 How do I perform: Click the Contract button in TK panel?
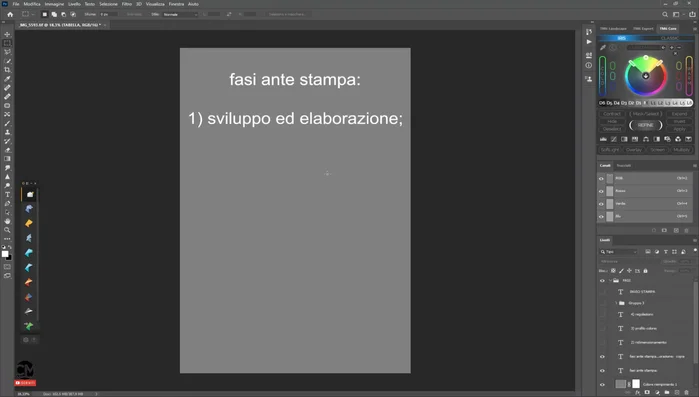pyautogui.click(x=612, y=114)
